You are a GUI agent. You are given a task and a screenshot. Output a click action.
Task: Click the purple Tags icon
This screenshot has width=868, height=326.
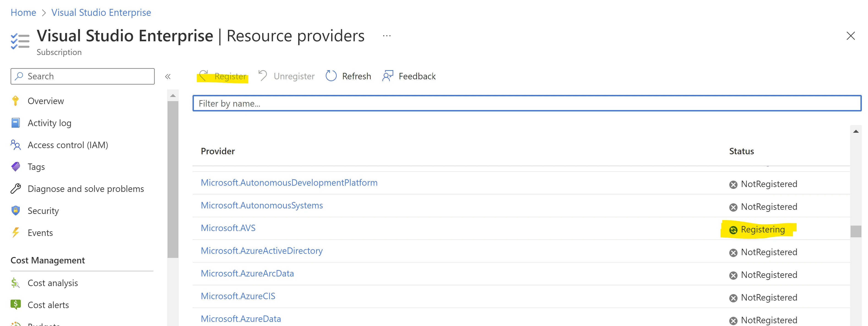[x=16, y=167]
